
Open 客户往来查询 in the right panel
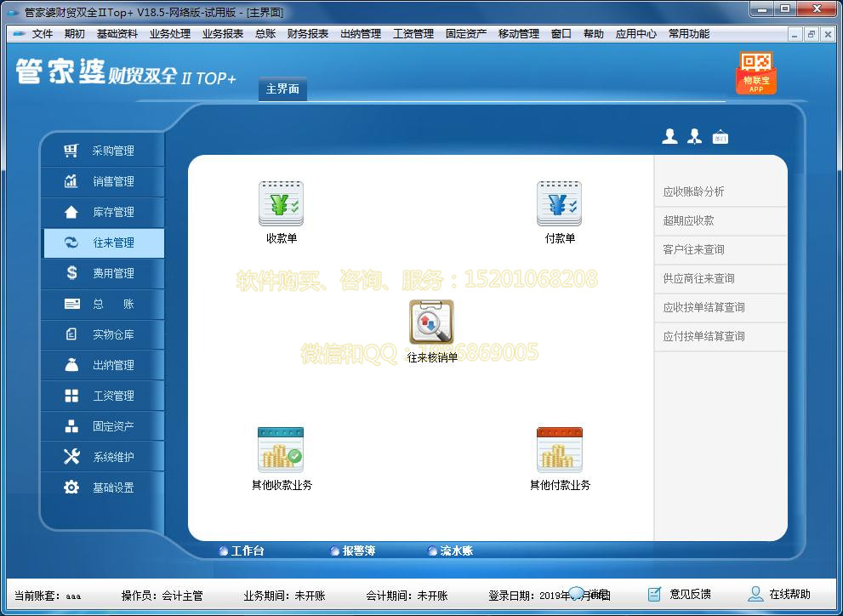[x=720, y=249]
